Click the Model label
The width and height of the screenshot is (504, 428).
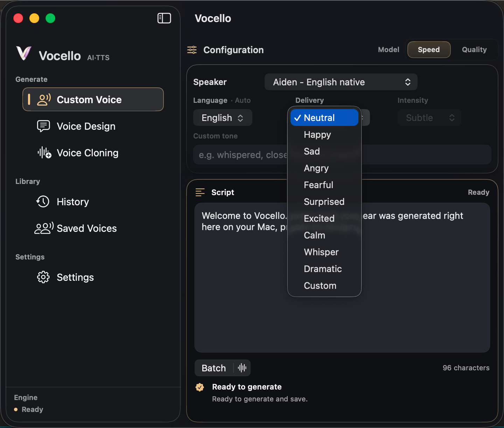[388, 50]
